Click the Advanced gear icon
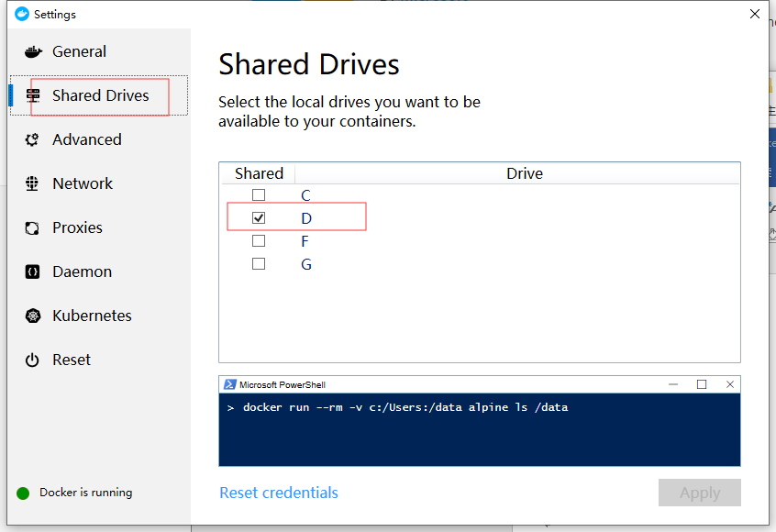The height and width of the screenshot is (532, 776). click(x=32, y=139)
